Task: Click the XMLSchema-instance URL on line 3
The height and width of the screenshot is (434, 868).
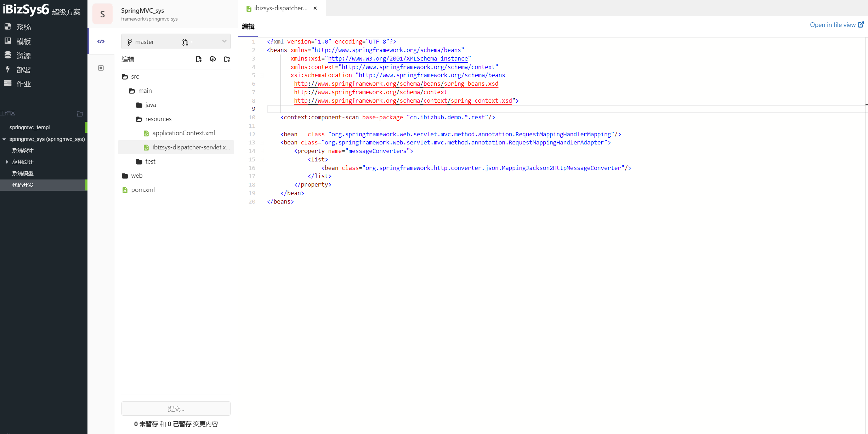Action: 398,58
